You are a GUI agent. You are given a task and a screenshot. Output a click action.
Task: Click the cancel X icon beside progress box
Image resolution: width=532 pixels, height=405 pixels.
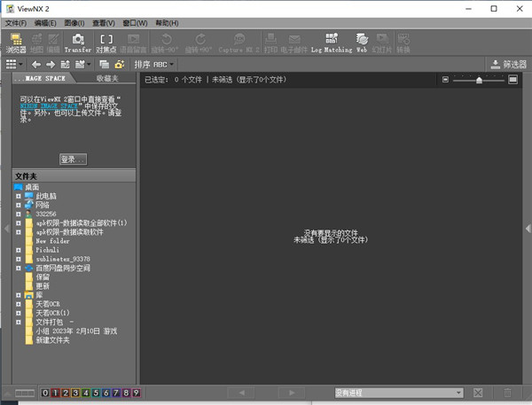(478, 393)
